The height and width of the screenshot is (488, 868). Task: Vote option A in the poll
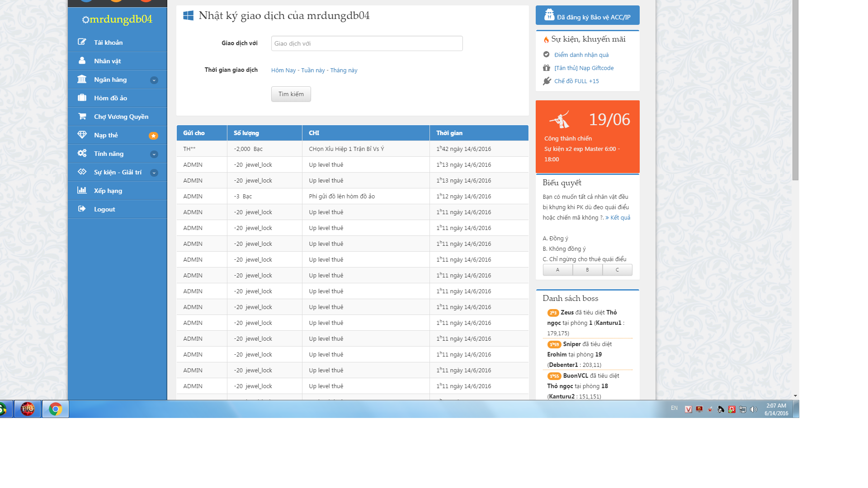pyautogui.click(x=557, y=270)
